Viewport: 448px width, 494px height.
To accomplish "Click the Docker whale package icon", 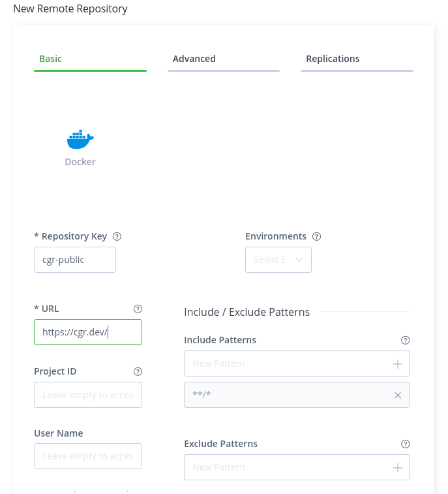I will [x=80, y=139].
